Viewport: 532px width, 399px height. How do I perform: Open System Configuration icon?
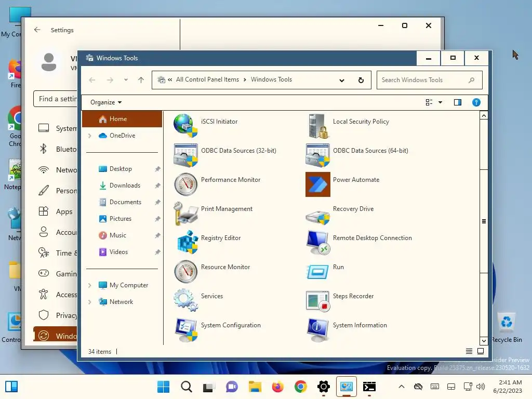186,330
